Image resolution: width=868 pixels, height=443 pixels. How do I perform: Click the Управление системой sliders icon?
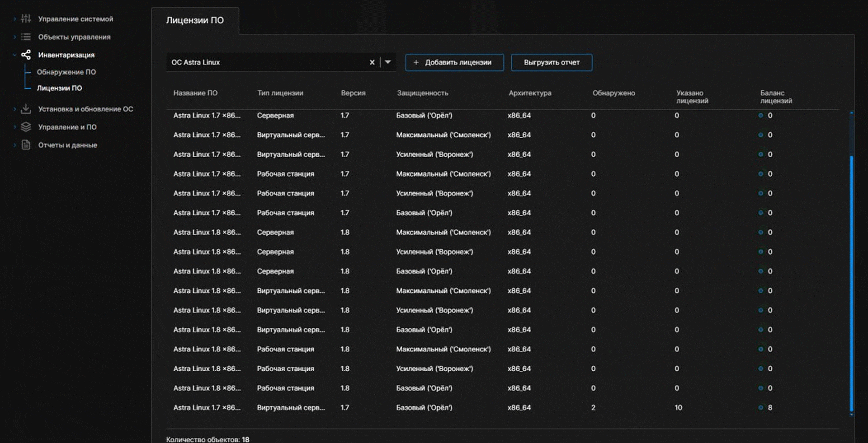point(26,19)
